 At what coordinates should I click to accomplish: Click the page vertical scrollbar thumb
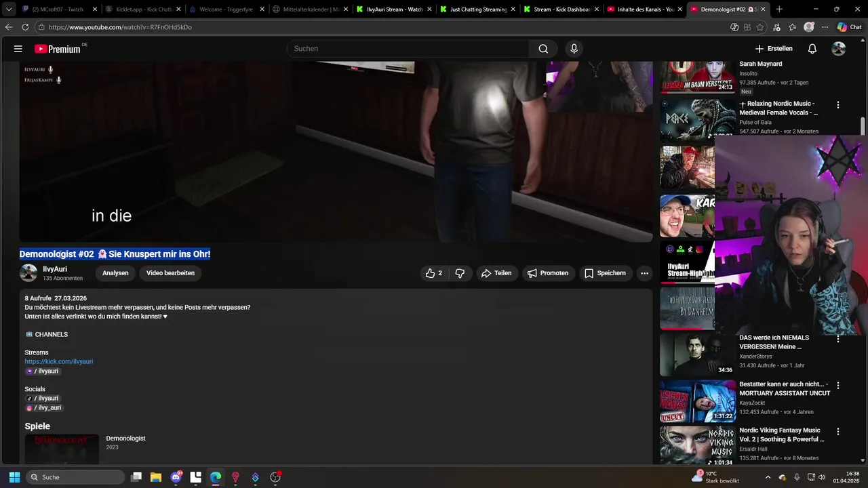(x=863, y=127)
